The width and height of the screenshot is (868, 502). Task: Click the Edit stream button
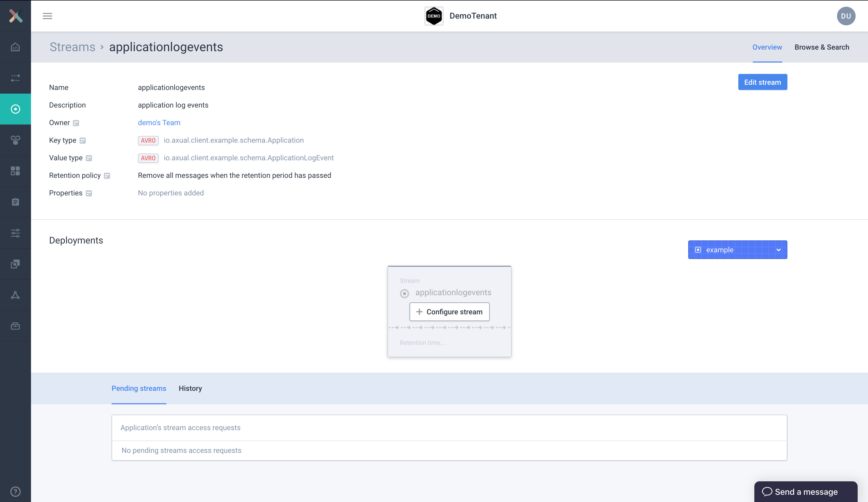click(763, 82)
